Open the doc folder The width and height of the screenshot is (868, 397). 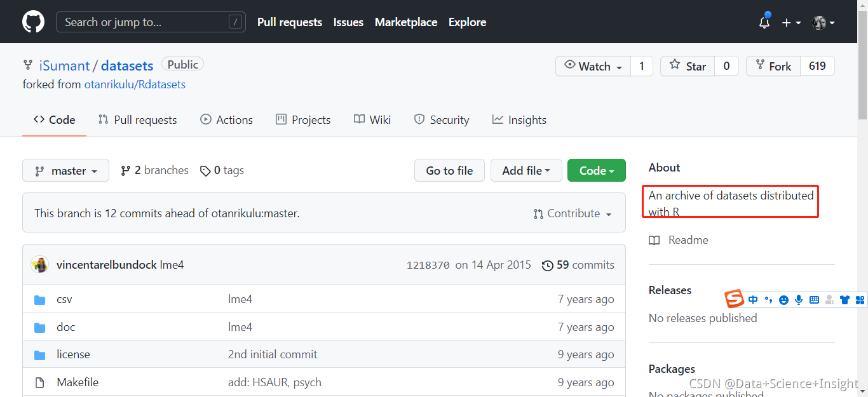(65, 327)
